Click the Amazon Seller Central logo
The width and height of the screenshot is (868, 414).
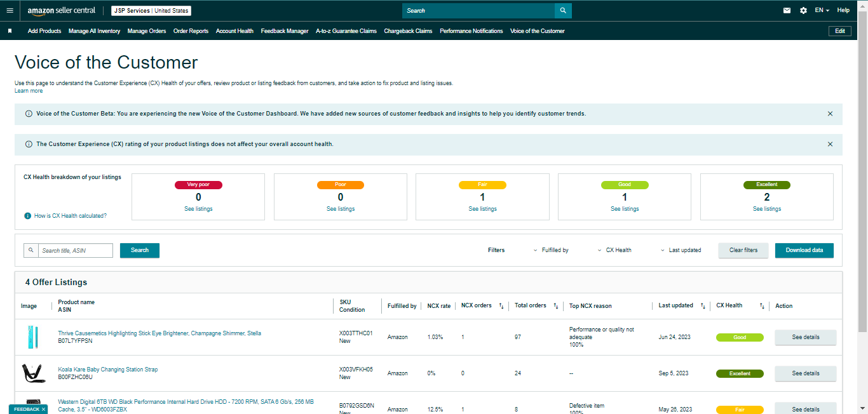pos(62,11)
